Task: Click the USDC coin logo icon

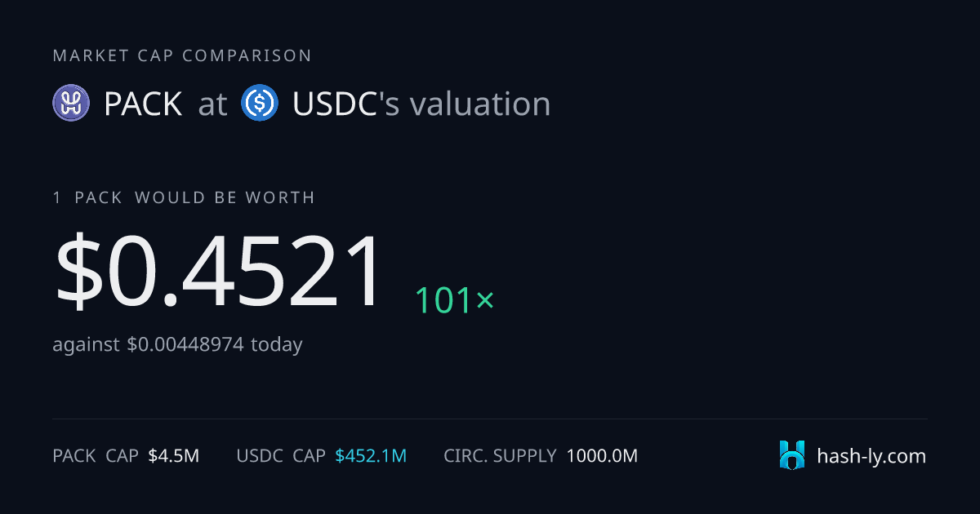Action: (260, 104)
